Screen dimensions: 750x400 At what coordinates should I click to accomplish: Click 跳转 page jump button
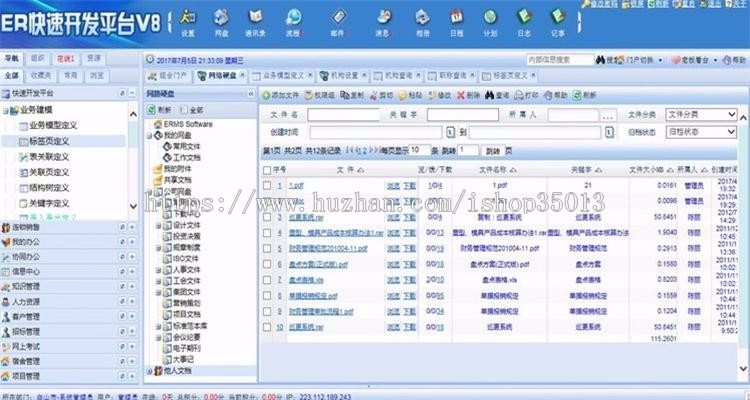click(x=493, y=151)
